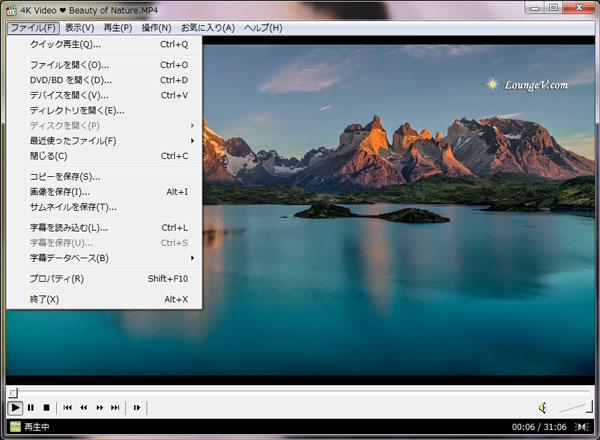600x440 pixels.
Task: Step forward one frame
Action: pyautogui.click(x=137, y=408)
